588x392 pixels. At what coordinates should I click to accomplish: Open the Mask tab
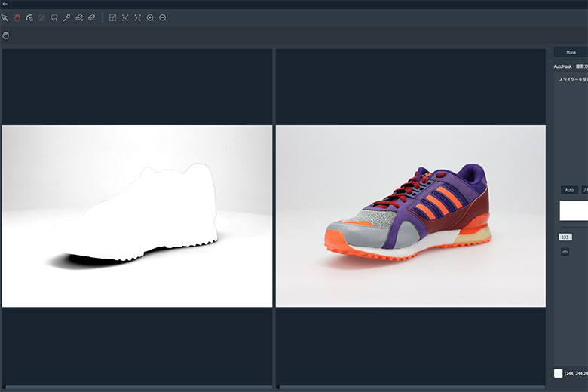[x=571, y=52]
